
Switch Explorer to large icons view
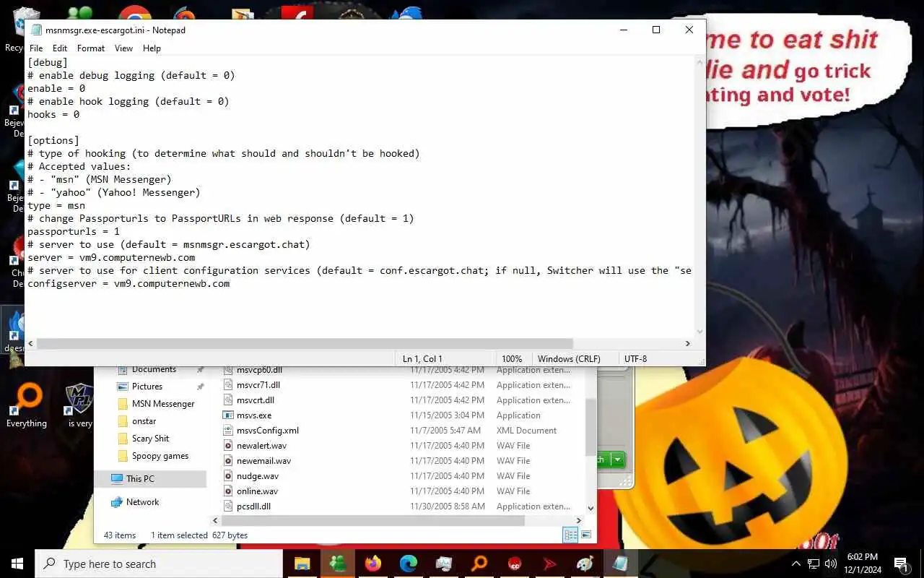(586, 535)
